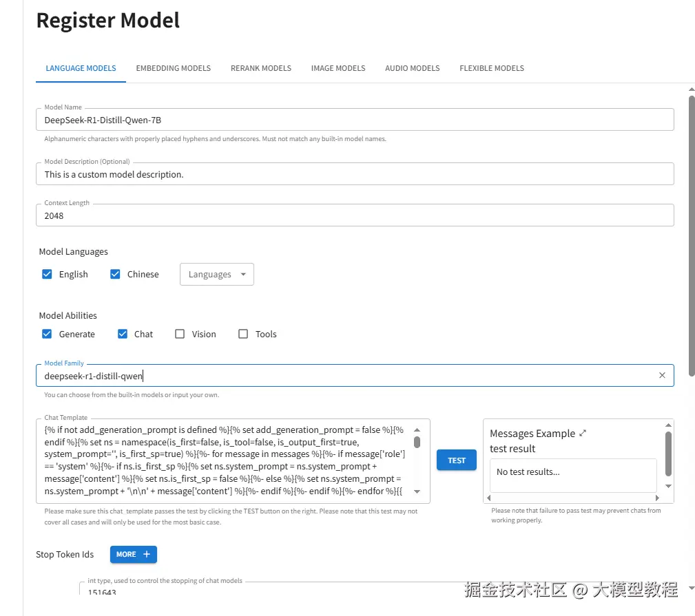This screenshot has width=695, height=616.
Task: Click the Messages panel scroll left arrow
Action: [x=489, y=498]
